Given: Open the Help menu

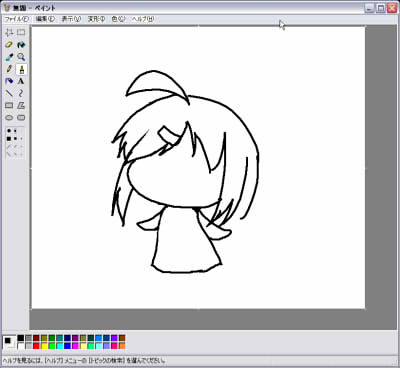Looking at the screenshot, I should tap(143, 19).
